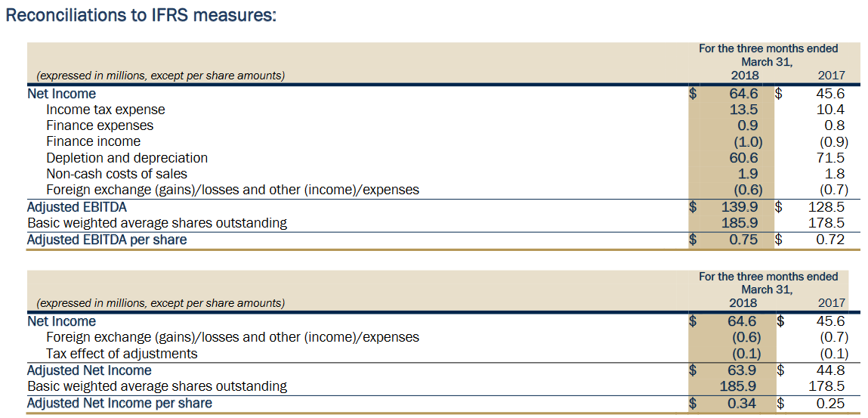Click the Adjusted EBITDA per share label
Screen dimensions: 868x418
[107, 240]
